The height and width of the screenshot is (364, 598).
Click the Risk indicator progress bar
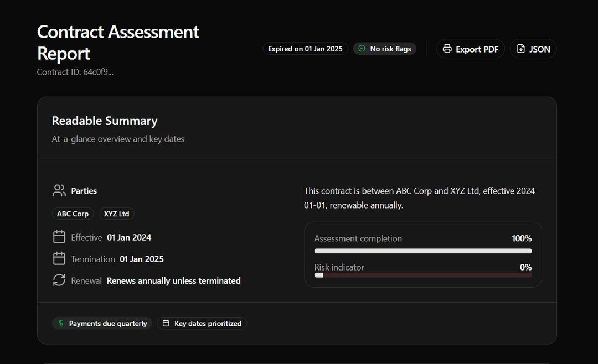tap(423, 275)
